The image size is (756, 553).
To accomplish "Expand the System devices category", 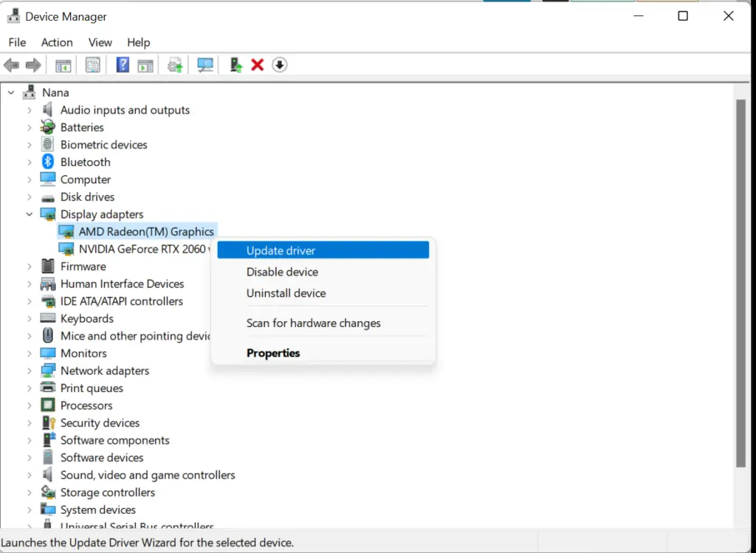I will pyautogui.click(x=30, y=509).
